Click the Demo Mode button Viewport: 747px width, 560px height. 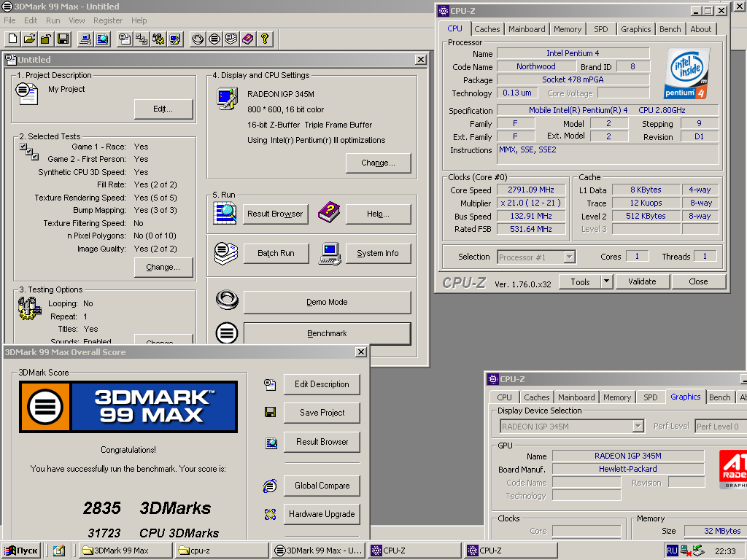pos(327,302)
